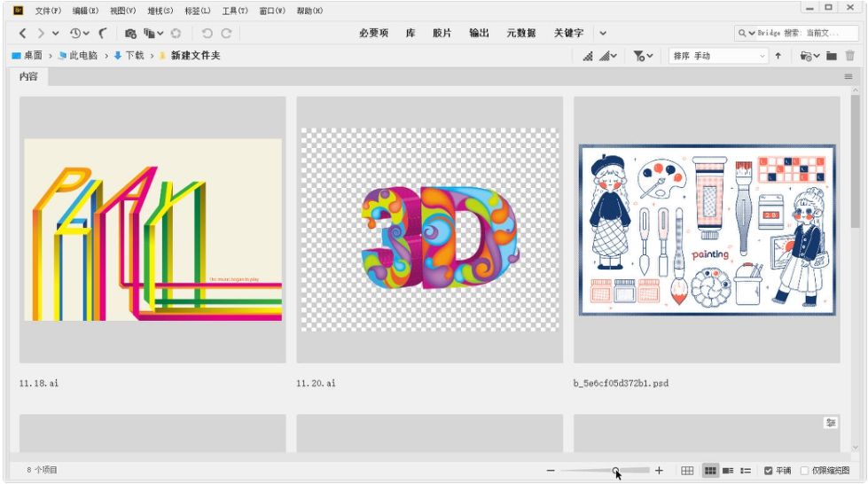Image resolution: width=868 pixels, height=484 pixels.
Task: Create a new folder icon
Action: click(832, 56)
